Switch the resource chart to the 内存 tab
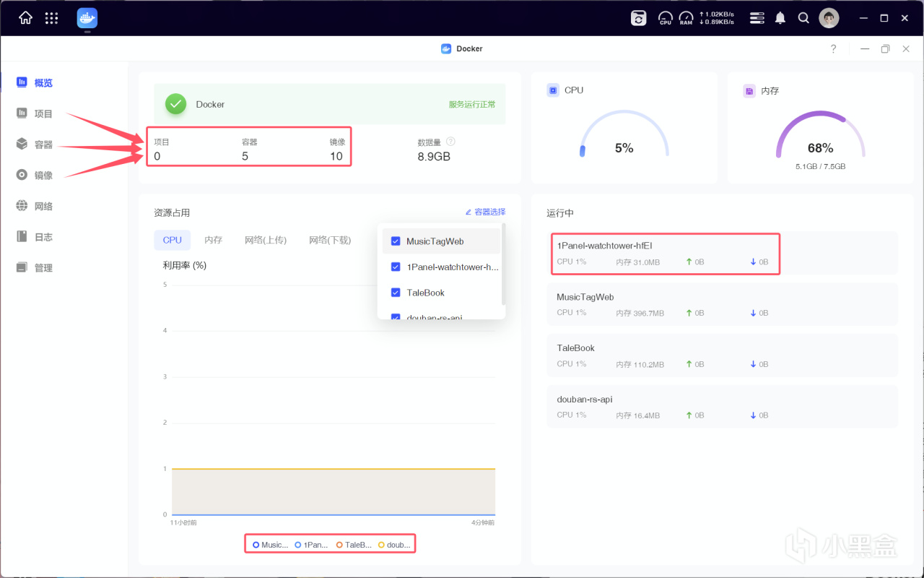Screen dimensions: 924x578 click(214, 240)
